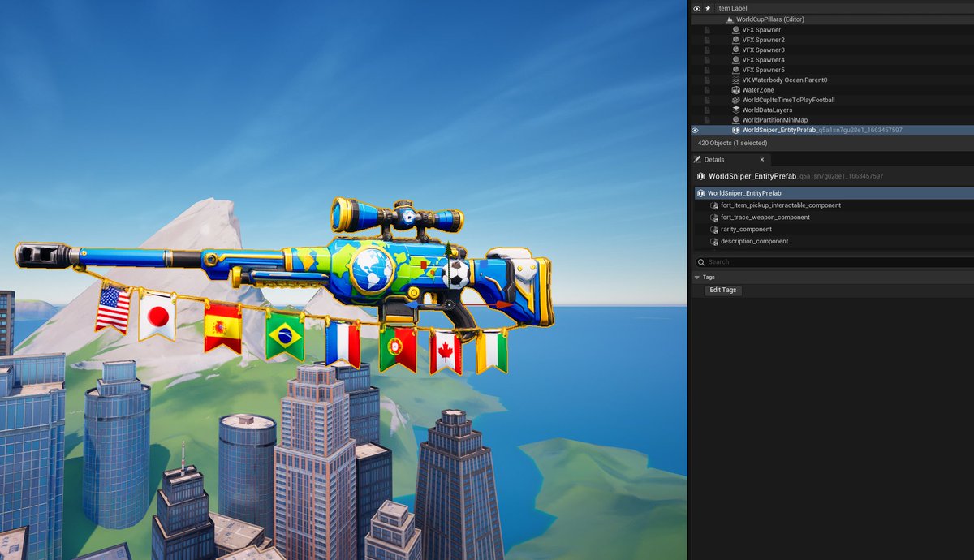The image size is (974, 560).
Task: Click the WorldSniper_EntityPrefab entity icon in outliner
Action: click(735, 130)
